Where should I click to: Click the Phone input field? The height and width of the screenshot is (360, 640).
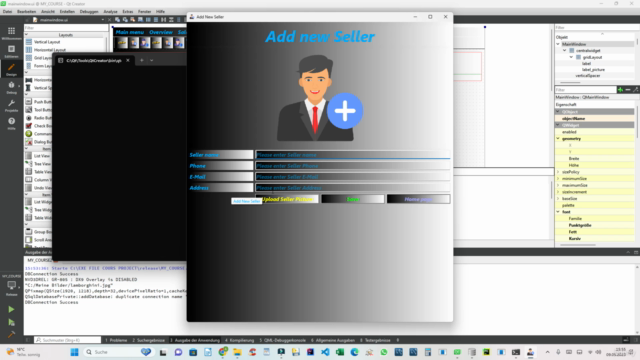click(x=353, y=166)
